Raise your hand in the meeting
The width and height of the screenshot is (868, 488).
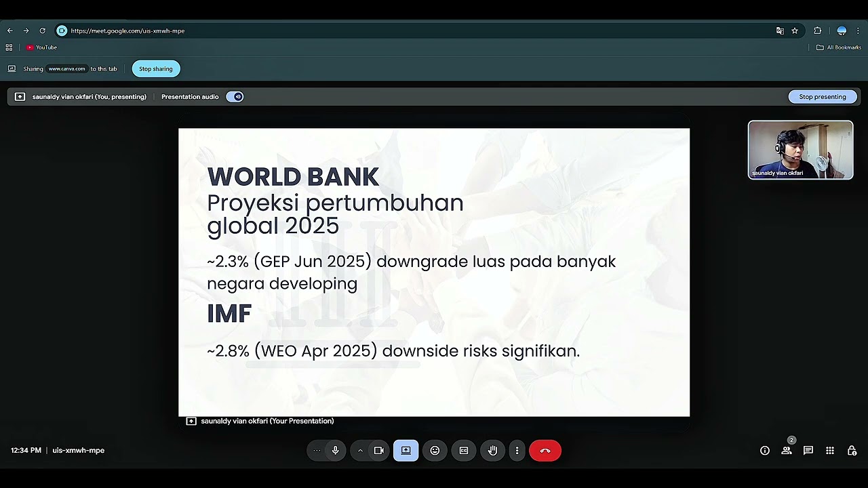tap(493, 451)
